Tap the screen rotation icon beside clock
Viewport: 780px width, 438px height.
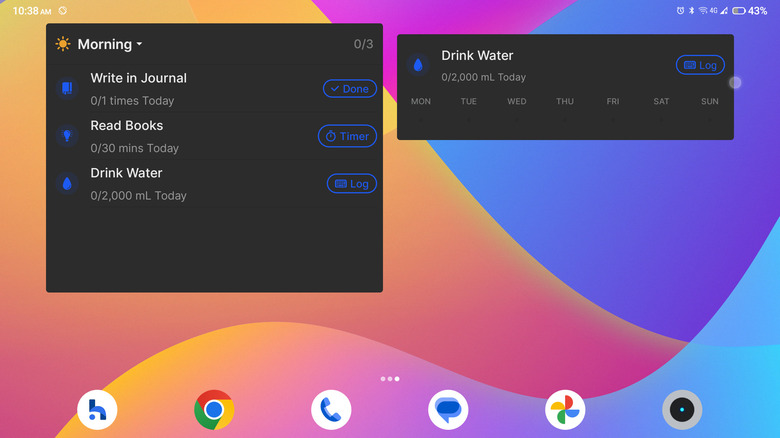coord(63,10)
